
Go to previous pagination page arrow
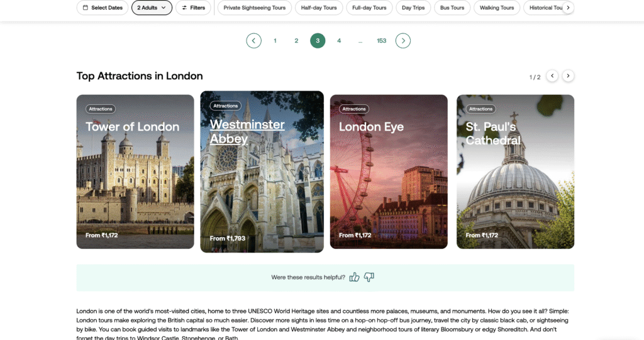click(253, 41)
